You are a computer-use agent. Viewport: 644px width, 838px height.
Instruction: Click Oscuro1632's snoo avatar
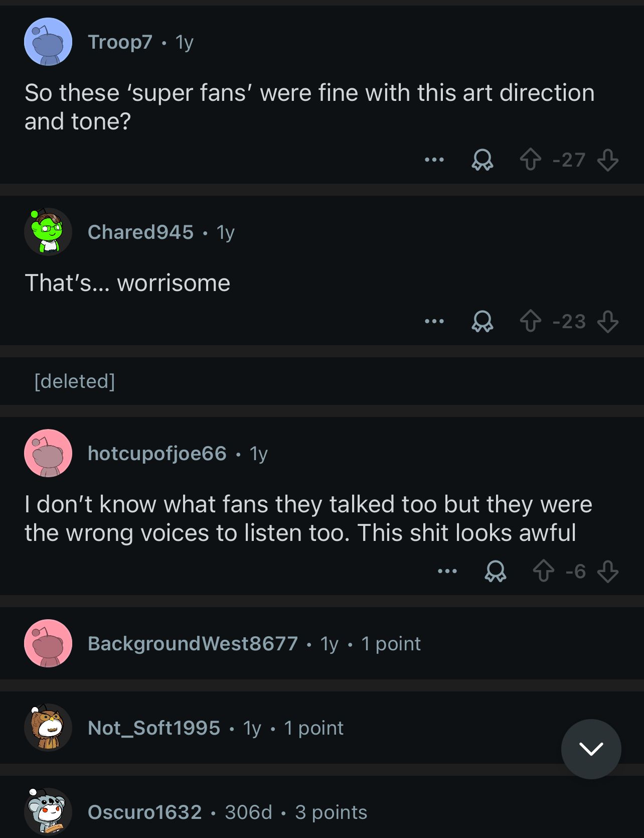point(48,812)
